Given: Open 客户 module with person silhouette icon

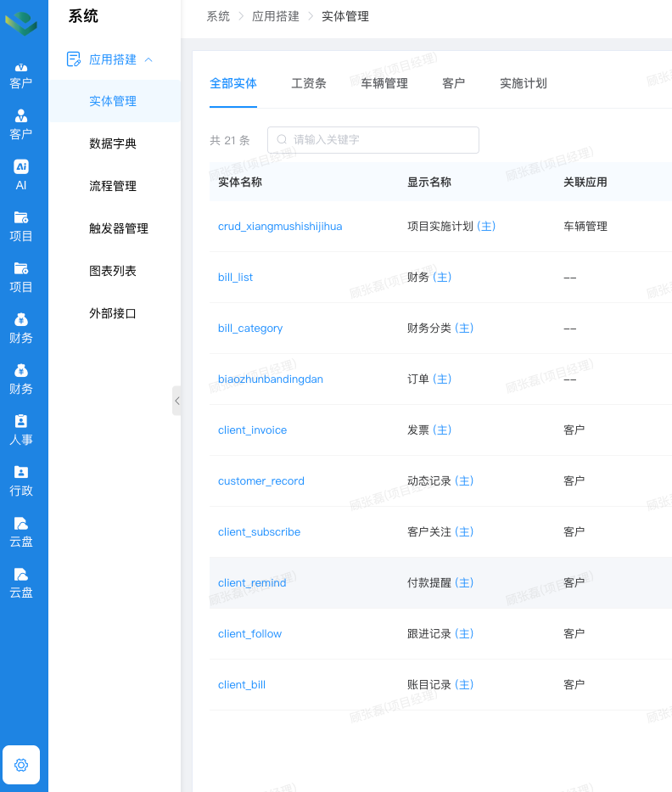Looking at the screenshot, I should pyautogui.click(x=21, y=115).
